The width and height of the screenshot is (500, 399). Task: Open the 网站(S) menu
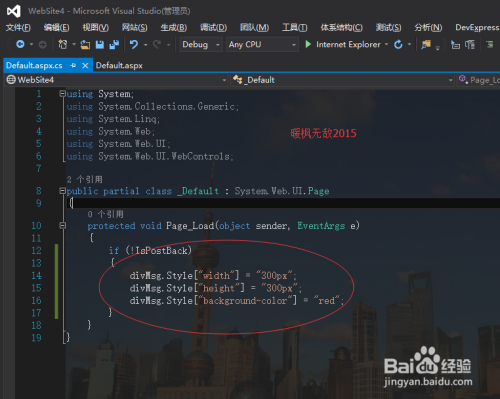[x=134, y=28]
